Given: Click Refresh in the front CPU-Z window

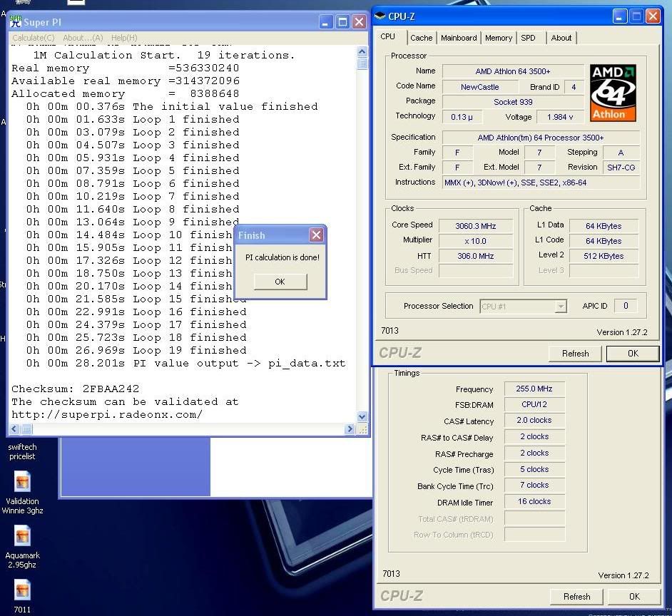Looking at the screenshot, I should tap(575, 354).
